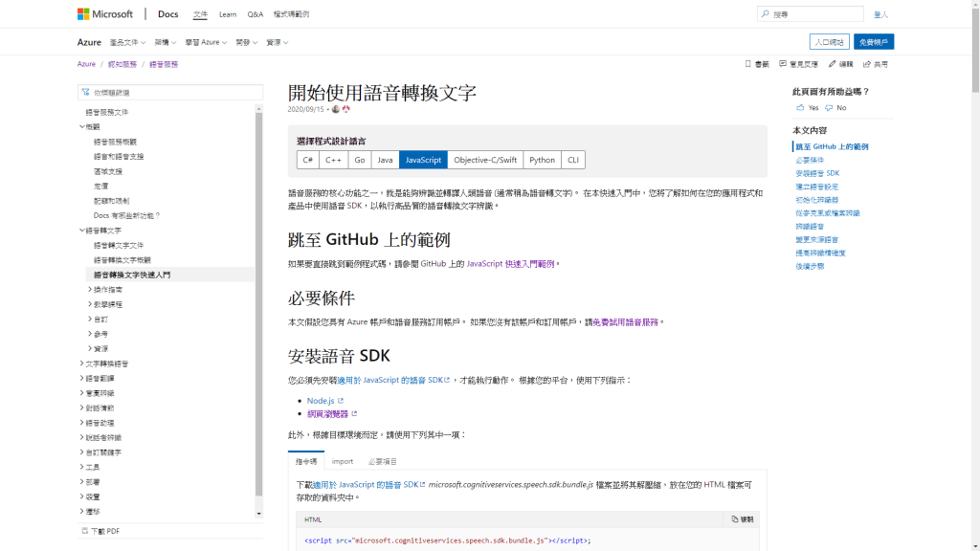
Task: Switch to the 必要項目 tab
Action: (x=383, y=461)
